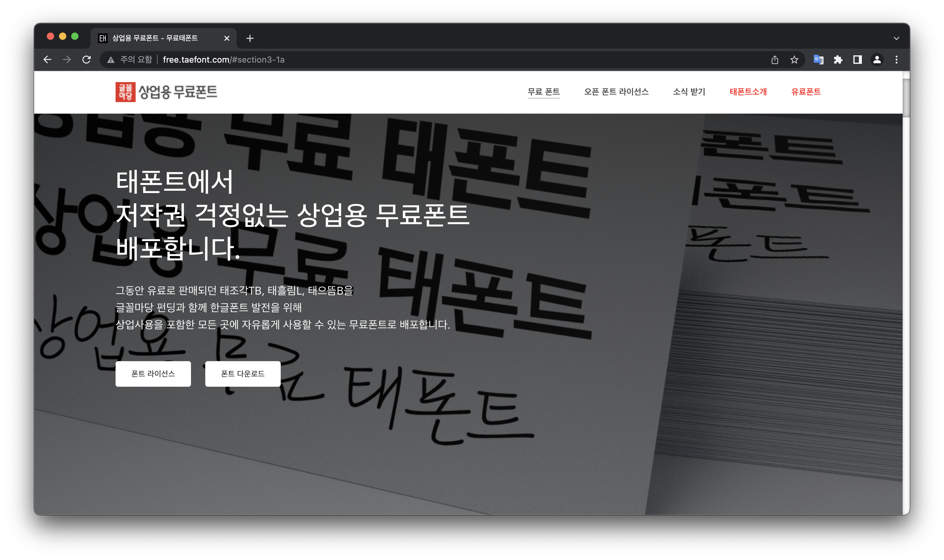
Task: Reload the current page
Action: pos(86,60)
